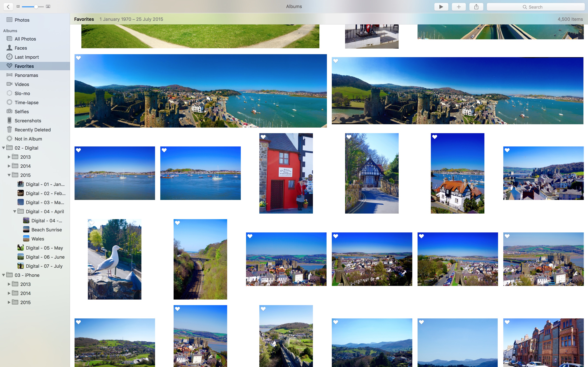Select the Time-lapse album

[26, 102]
